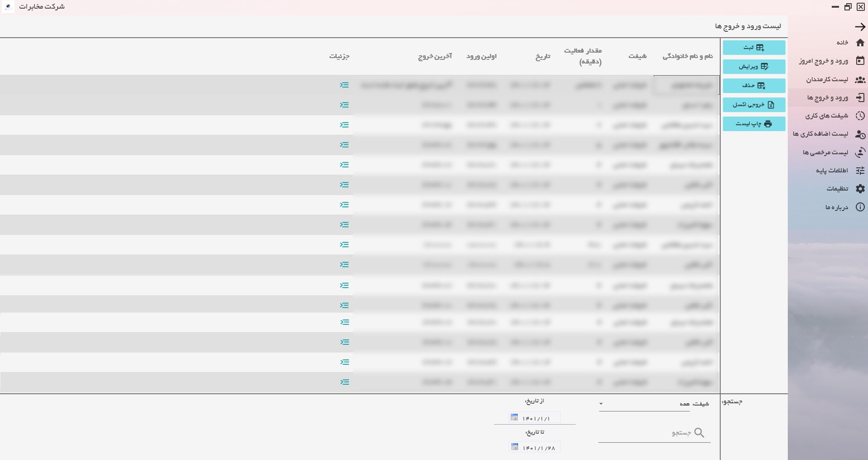Image resolution: width=868 pixels, height=460 pixels.
Task: Click the employees list people icon
Action: point(860,80)
